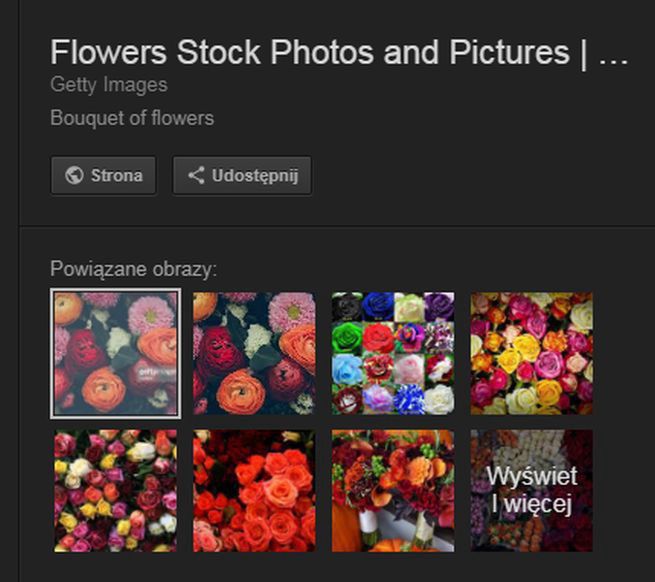Screen dimensions: 655x582
Task: Click the Powiązane obrazy heading
Action: 133,268
